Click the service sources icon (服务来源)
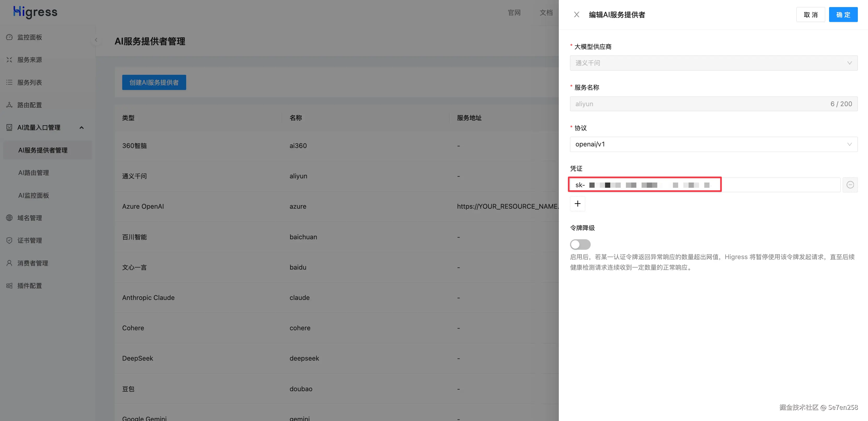Image resolution: width=868 pixels, height=421 pixels. [x=9, y=60]
